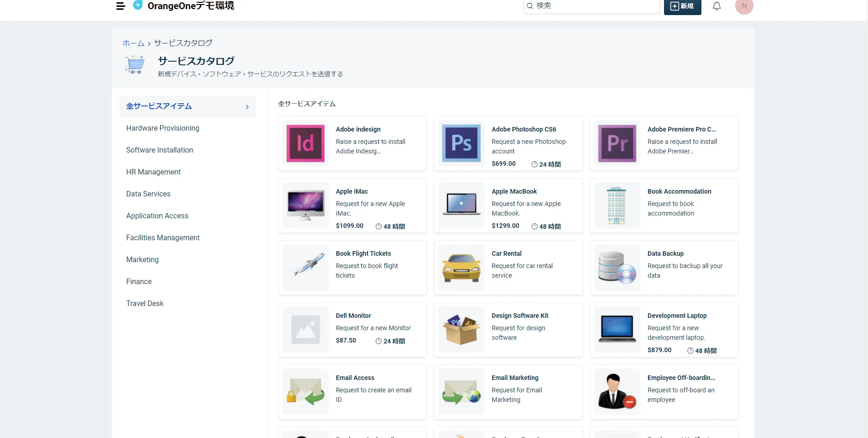The height and width of the screenshot is (438, 868).
Task: Click clock icon on Dell Monitor card
Action: 378,341
